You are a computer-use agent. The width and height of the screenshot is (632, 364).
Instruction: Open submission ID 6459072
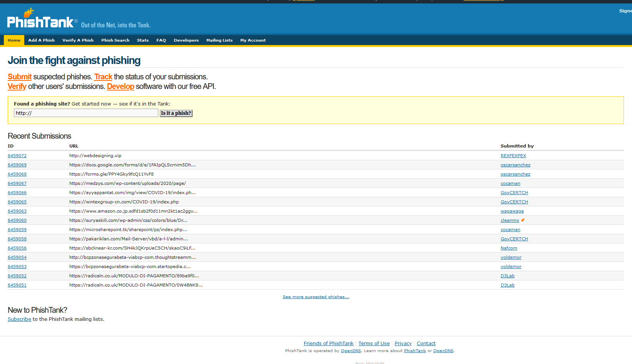pos(17,156)
